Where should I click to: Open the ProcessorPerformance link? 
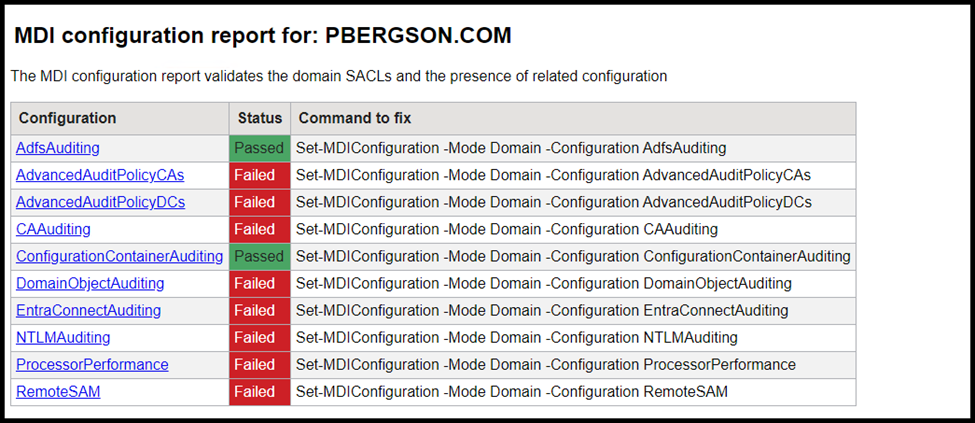(x=92, y=365)
